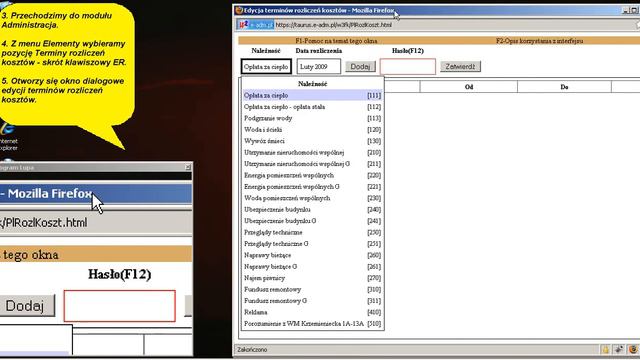640x360 pixels.
Task: Choose Fundusz remontowy [310]
Action: coord(313,290)
